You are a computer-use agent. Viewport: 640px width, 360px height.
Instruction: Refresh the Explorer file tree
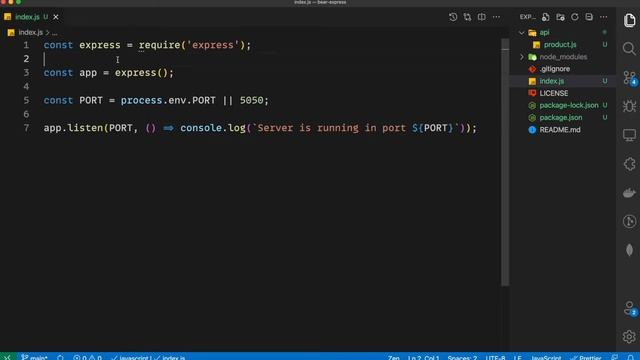(x=575, y=17)
